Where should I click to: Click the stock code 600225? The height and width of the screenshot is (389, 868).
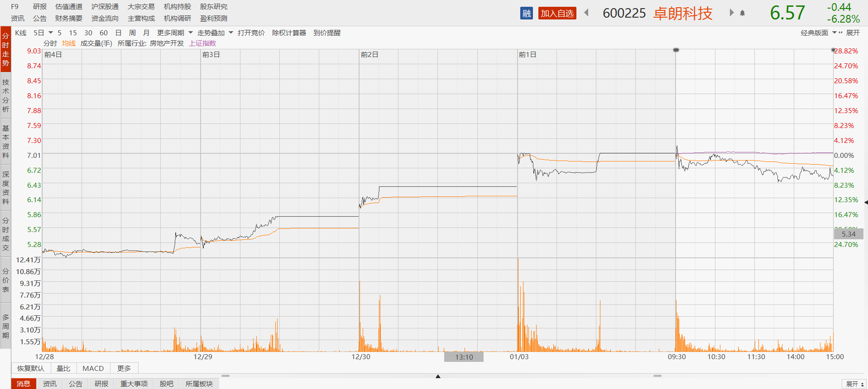point(624,14)
